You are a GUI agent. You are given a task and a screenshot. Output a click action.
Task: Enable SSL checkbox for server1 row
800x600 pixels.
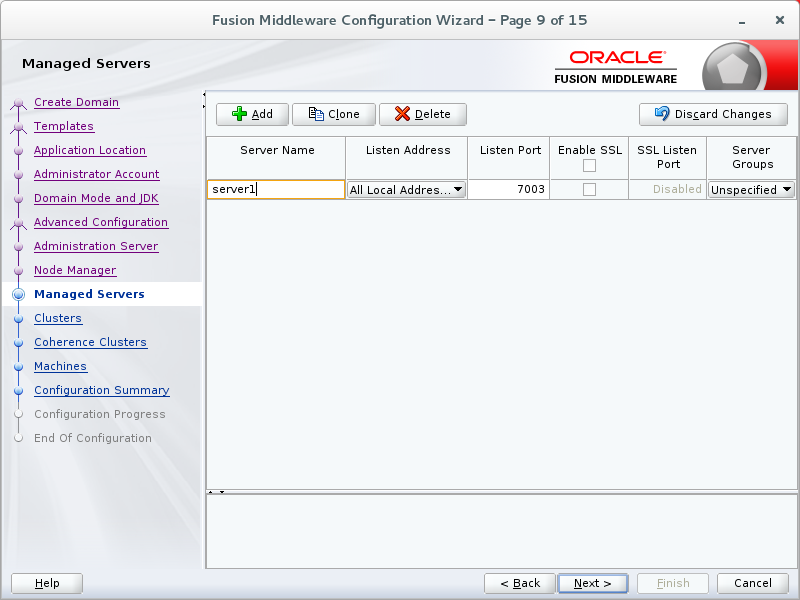pos(589,189)
